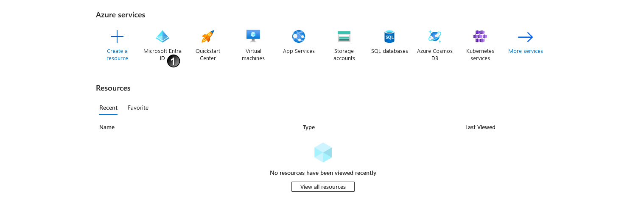
Task: Sort by the Name column header
Action: click(107, 127)
